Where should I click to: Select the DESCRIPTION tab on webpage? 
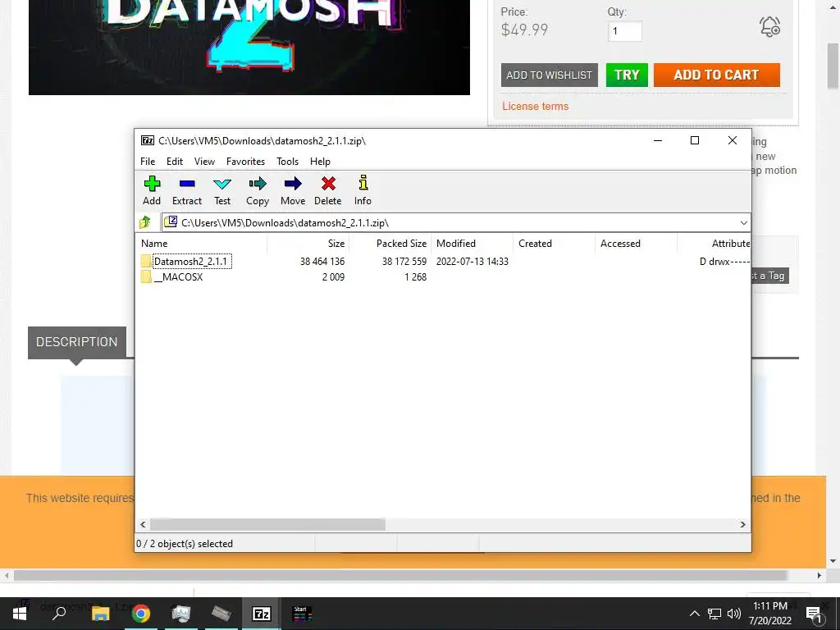click(x=76, y=342)
